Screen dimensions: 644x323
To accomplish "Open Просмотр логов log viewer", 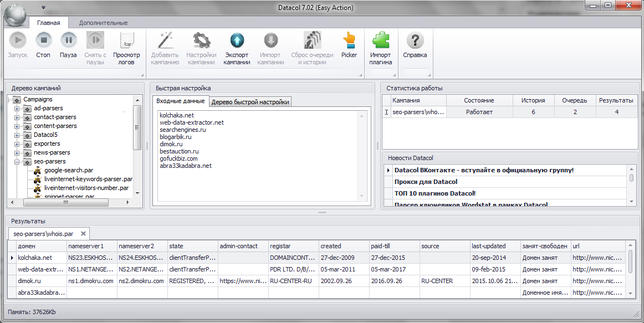I will pyautogui.click(x=126, y=40).
